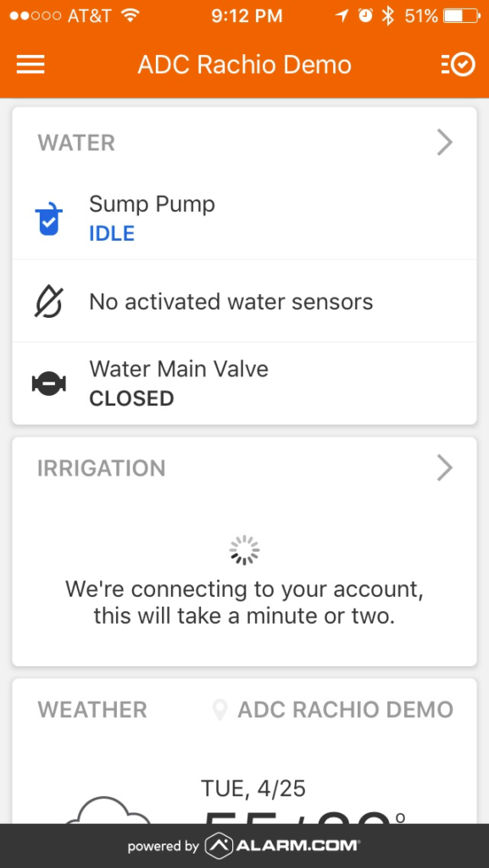Viewport: 489px width, 868px height.
Task: Select the Sump Pump IDLE row
Action: [x=244, y=219]
